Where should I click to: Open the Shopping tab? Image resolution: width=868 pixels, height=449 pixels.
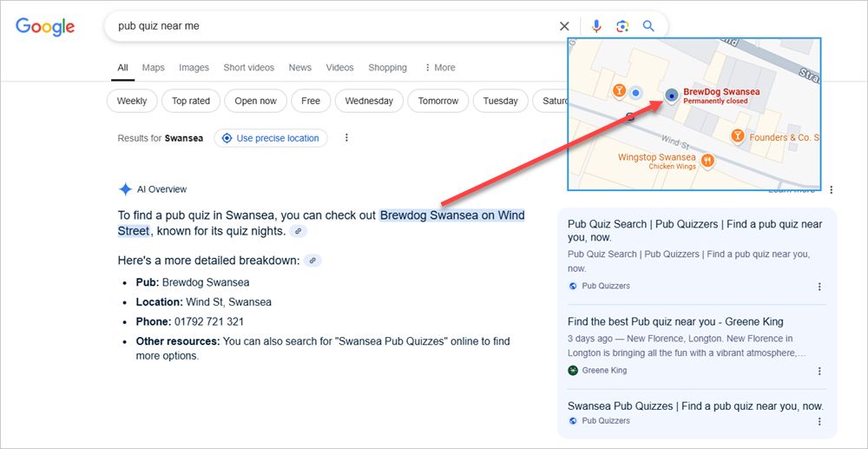pos(387,68)
